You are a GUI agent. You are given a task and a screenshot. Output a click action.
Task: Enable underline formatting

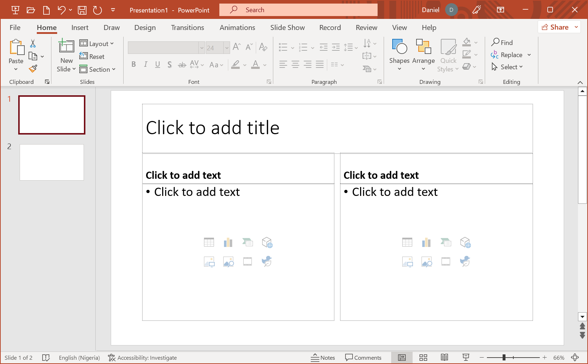pyautogui.click(x=158, y=64)
